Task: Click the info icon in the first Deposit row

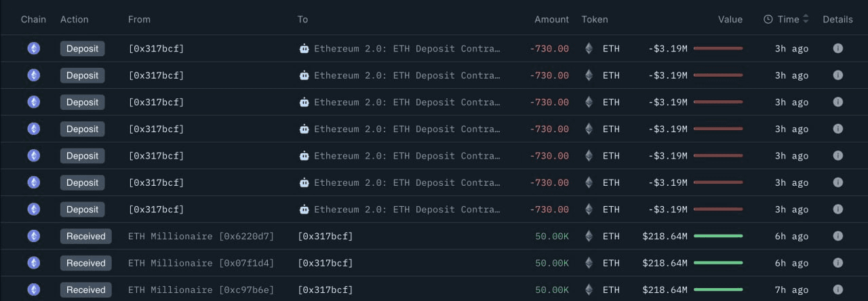Action: (x=837, y=48)
